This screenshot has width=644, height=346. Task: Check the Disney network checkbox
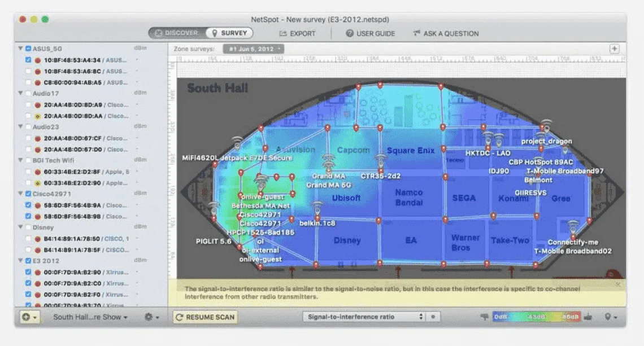28,227
